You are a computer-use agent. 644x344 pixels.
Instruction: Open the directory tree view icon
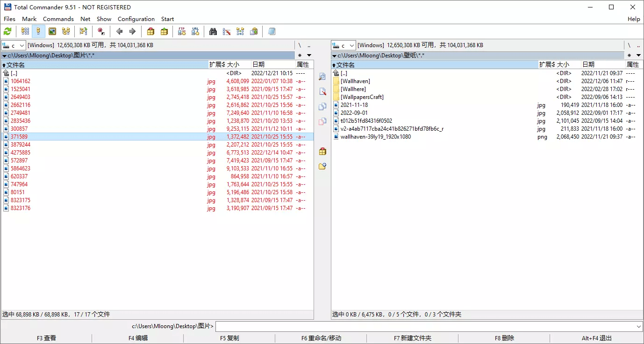pos(66,32)
